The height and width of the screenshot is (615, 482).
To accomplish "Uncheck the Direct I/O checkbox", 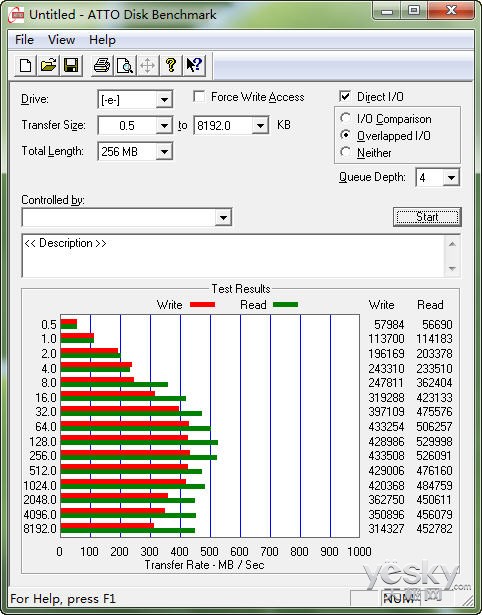I will pyautogui.click(x=345, y=96).
